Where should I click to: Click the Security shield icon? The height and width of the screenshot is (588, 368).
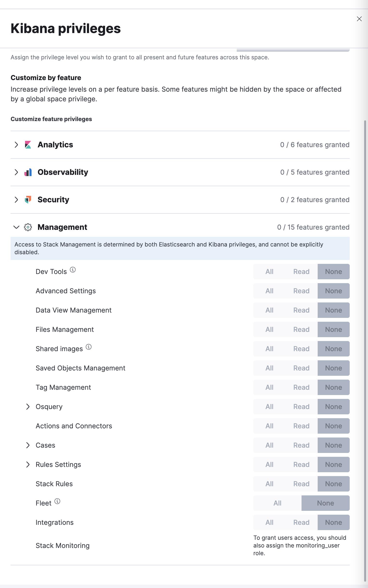click(x=28, y=199)
